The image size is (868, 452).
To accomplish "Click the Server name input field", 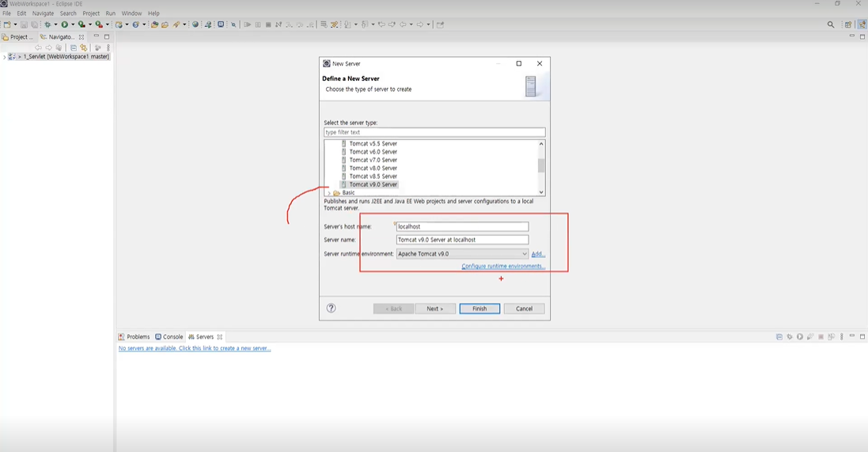I will point(462,240).
